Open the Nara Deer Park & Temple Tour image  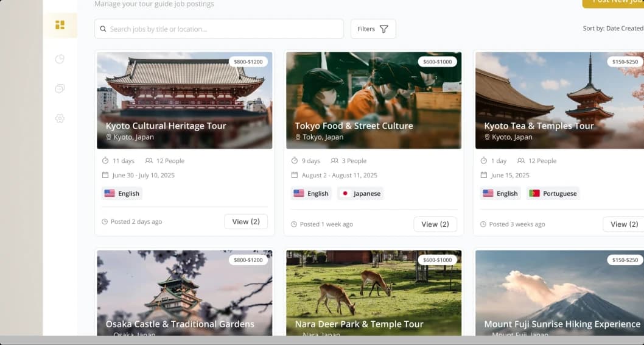pyautogui.click(x=374, y=293)
